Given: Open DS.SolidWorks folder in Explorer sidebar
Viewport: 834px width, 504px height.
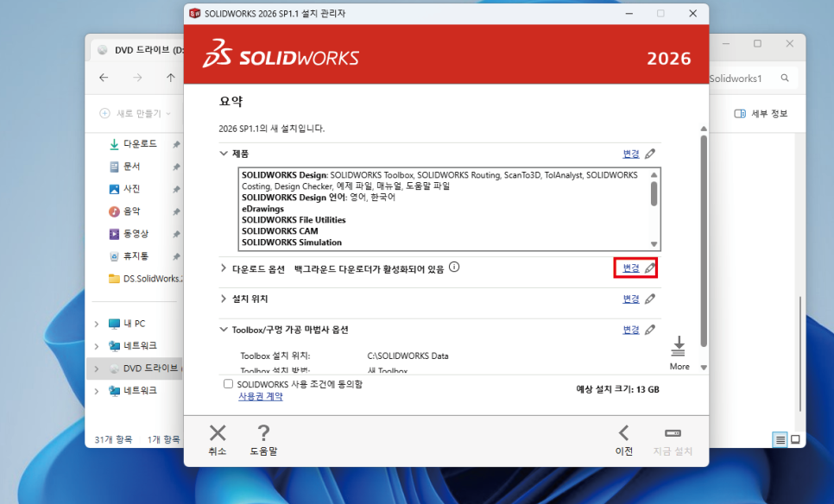Looking at the screenshot, I should coord(145,279).
